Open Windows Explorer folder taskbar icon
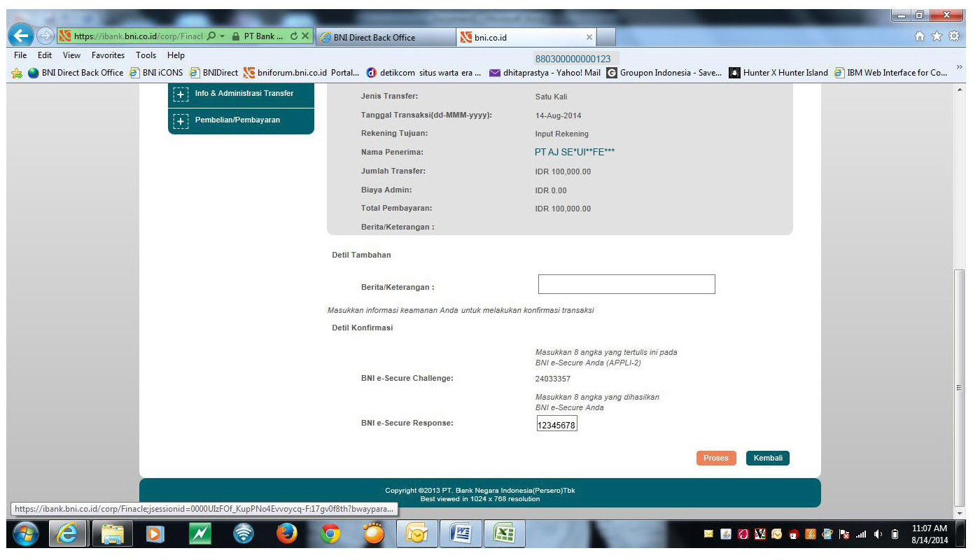Viewport: 980px width, 560px height. tap(113, 534)
